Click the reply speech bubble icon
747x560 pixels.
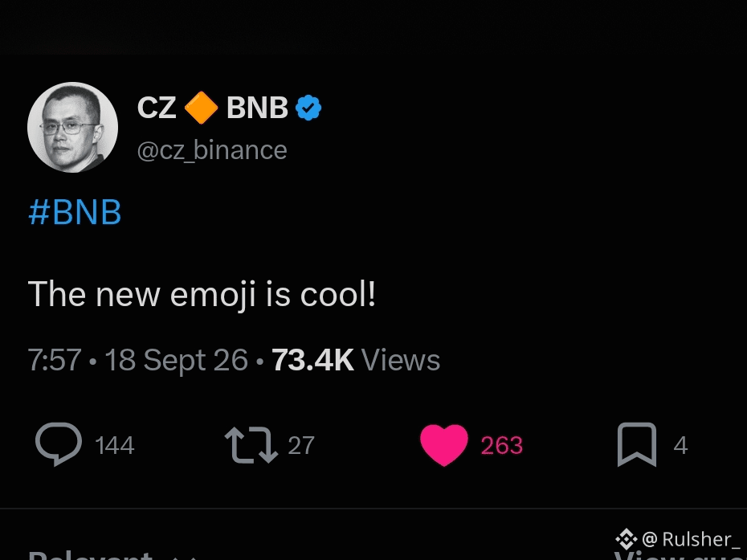pyautogui.click(x=59, y=444)
